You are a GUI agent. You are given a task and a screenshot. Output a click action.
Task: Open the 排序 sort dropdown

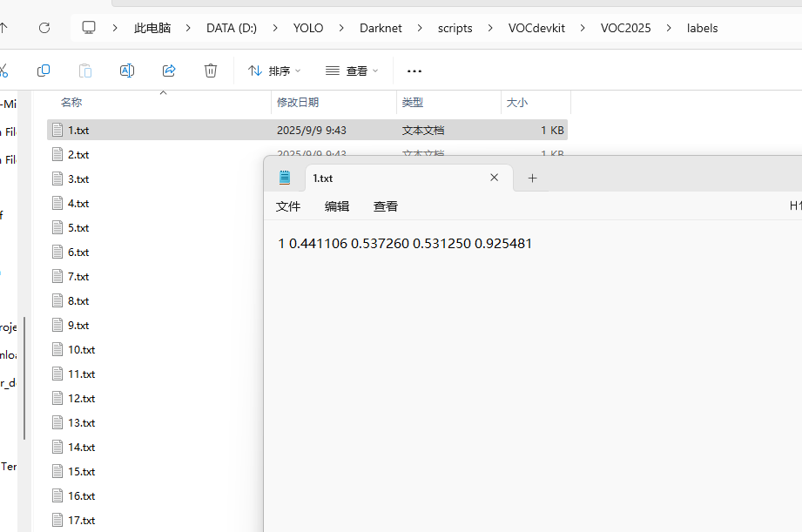coord(274,71)
